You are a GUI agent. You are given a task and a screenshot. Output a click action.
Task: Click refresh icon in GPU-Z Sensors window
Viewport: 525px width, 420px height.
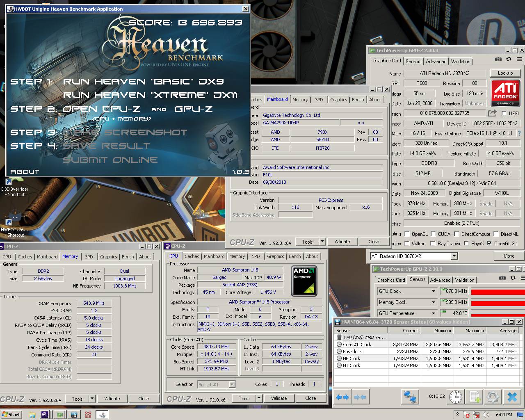pos(513,278)
